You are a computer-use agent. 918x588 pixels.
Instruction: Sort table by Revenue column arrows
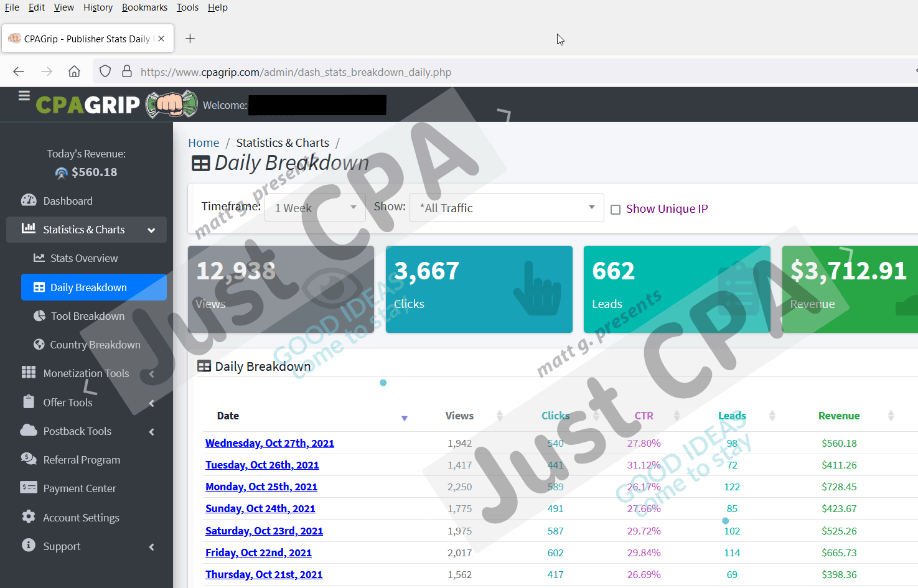point(891,416)
